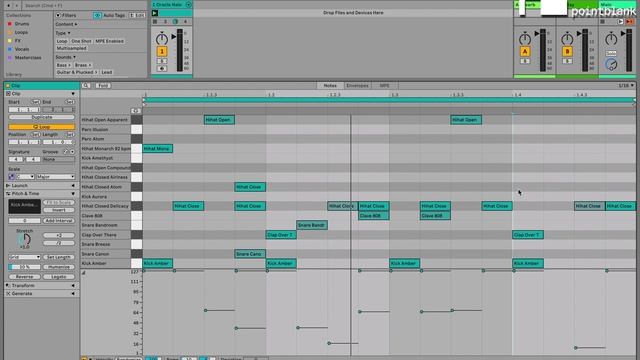The width and height of the screenshot is (640, 360).
Task: Click the Invert button
Action: [x=59, y=210]
